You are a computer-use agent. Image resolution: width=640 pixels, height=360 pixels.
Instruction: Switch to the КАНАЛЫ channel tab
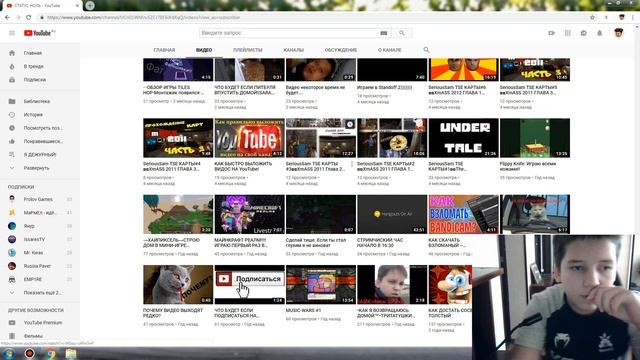[293, 50]
